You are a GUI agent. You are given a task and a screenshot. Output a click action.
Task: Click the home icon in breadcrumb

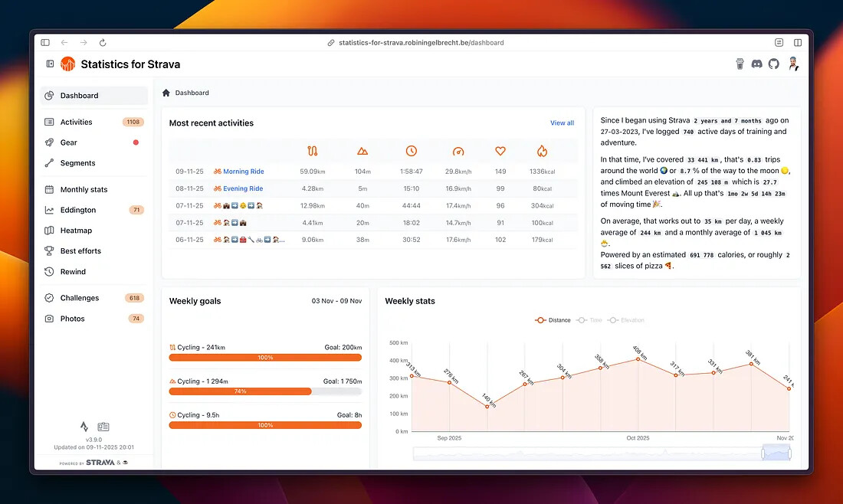pyautogui.click(x=166, y=93)
